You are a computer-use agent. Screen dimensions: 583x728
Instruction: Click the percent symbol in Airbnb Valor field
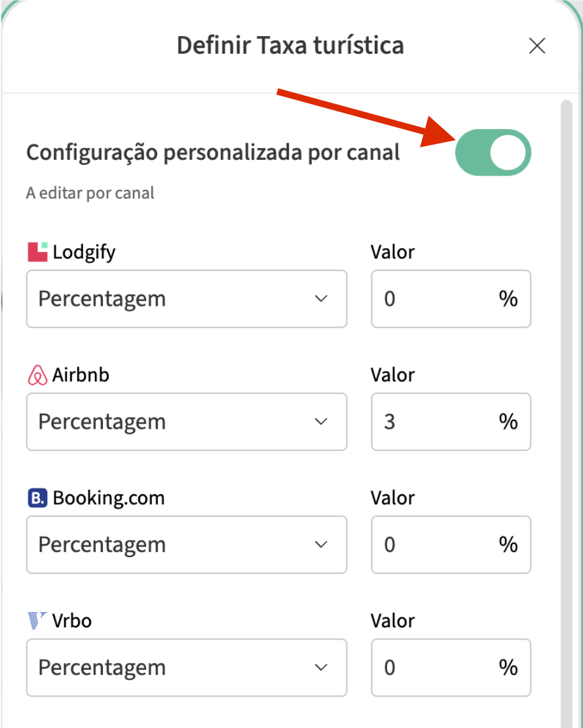point(508,422)
